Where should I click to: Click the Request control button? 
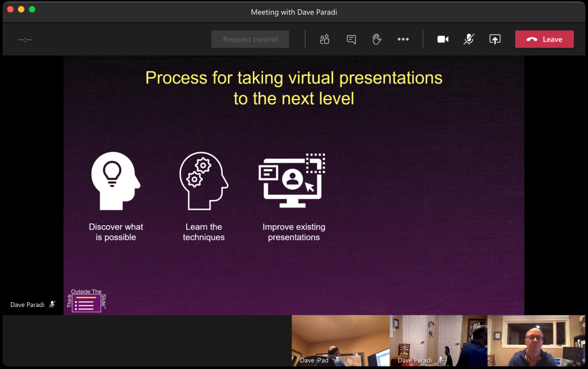click(250, 39)
